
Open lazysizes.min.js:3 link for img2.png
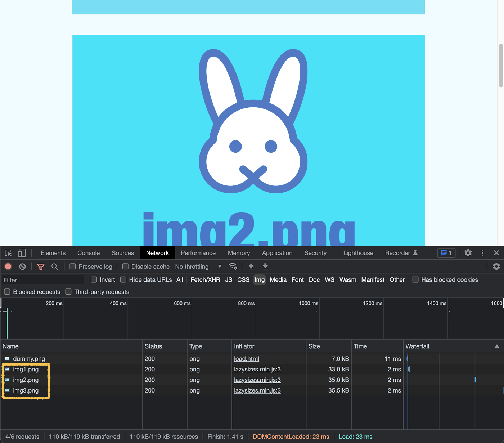(257, 380)
